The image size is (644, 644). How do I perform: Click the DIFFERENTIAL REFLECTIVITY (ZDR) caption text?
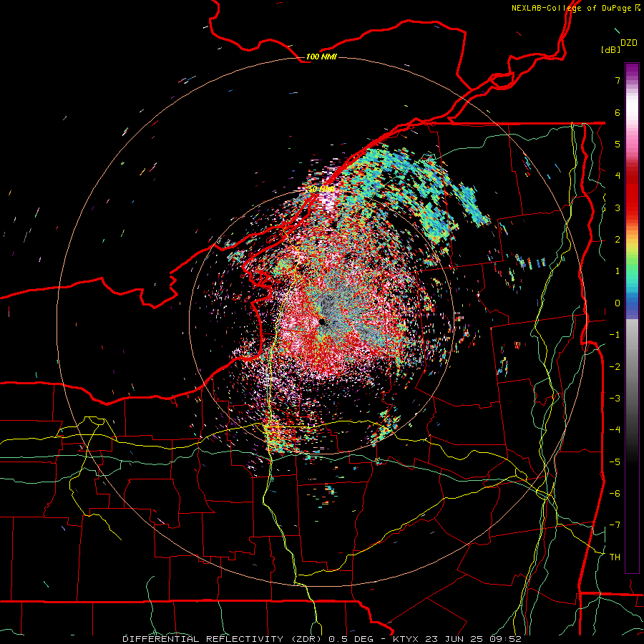[x=224, y=639]
